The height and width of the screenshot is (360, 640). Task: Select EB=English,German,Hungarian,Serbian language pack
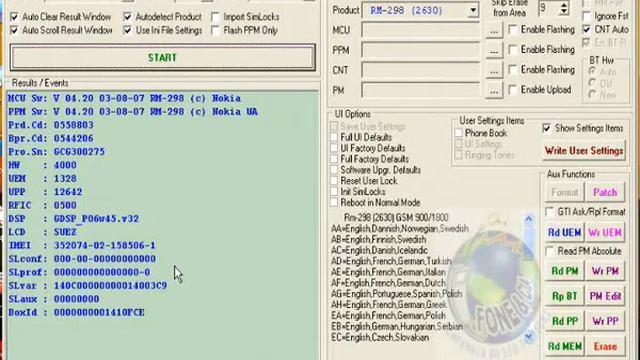396,327
